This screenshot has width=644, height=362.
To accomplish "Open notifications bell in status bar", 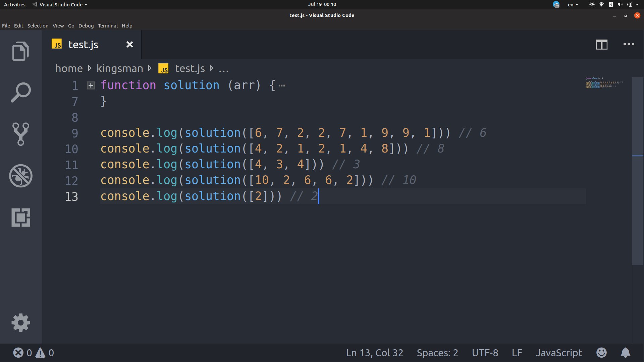I will (625, 353).
